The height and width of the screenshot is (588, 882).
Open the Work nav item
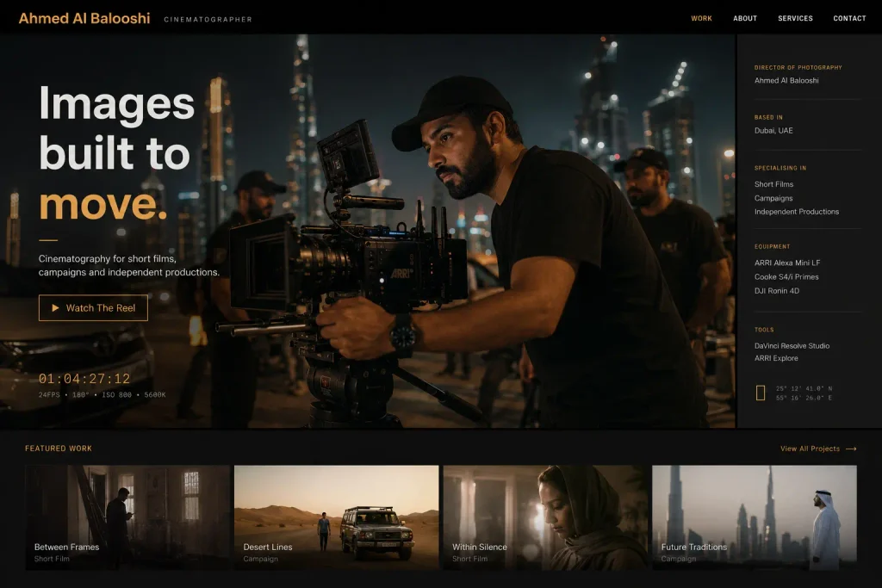tap(701, 19)
